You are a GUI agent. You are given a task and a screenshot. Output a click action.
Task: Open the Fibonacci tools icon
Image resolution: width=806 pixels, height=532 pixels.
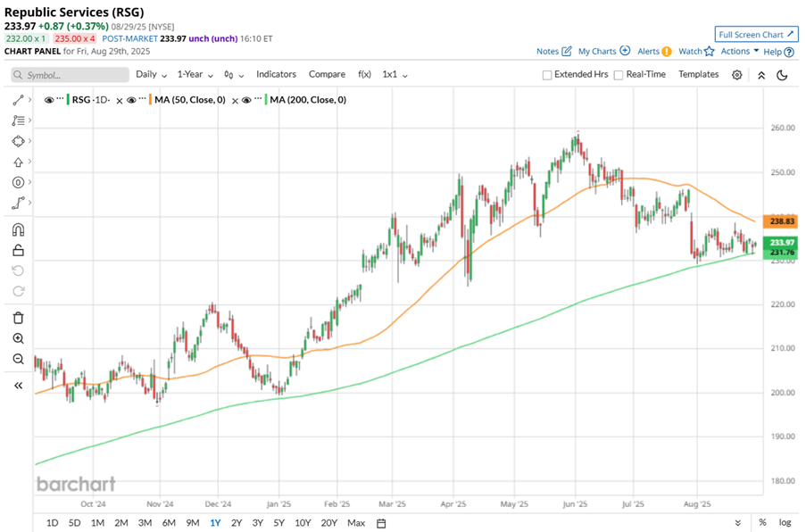(x=18, y=121)
